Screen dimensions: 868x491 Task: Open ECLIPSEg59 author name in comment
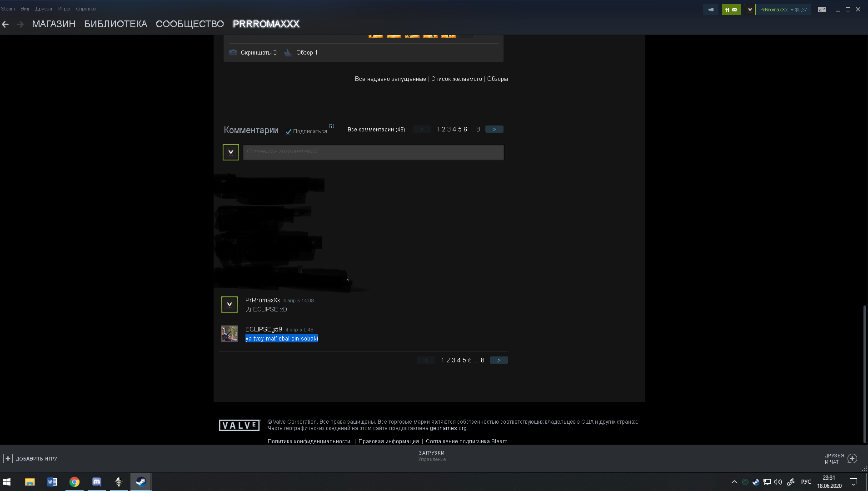tap(264, 329)
